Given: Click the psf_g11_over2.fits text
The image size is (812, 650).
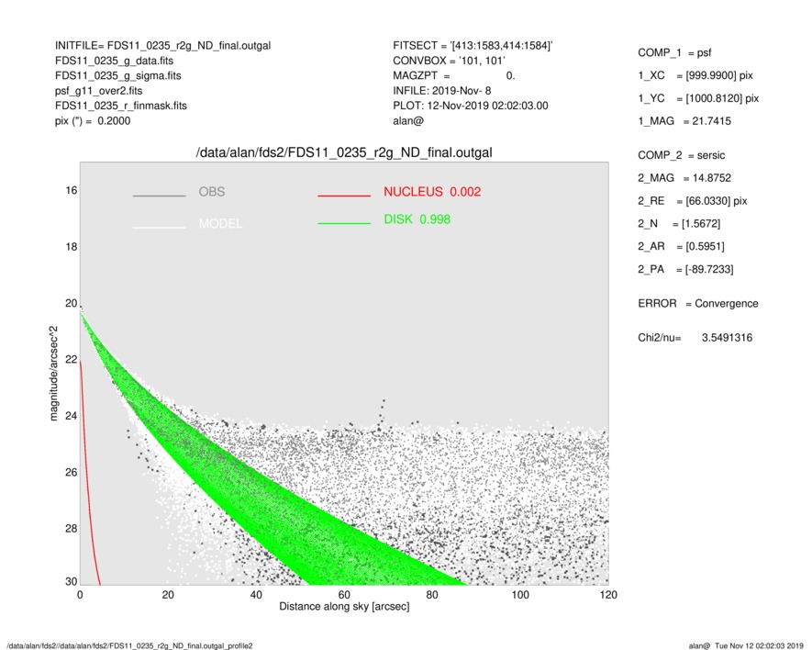Looking at the screenshot, I should (98, 91).
